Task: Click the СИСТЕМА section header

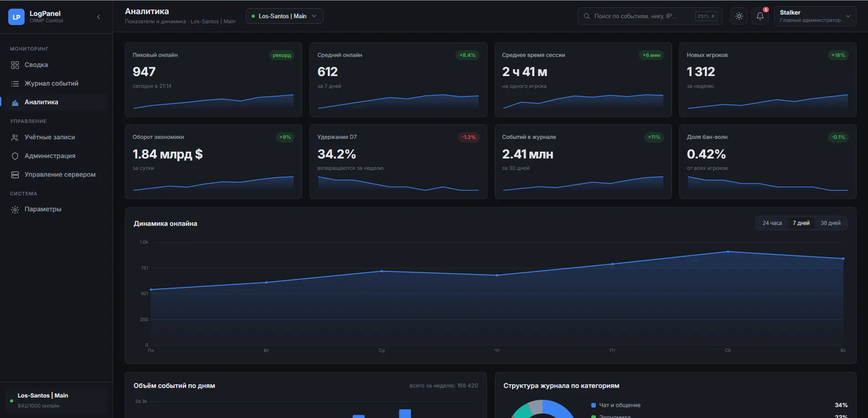Action: click(24, 194)
